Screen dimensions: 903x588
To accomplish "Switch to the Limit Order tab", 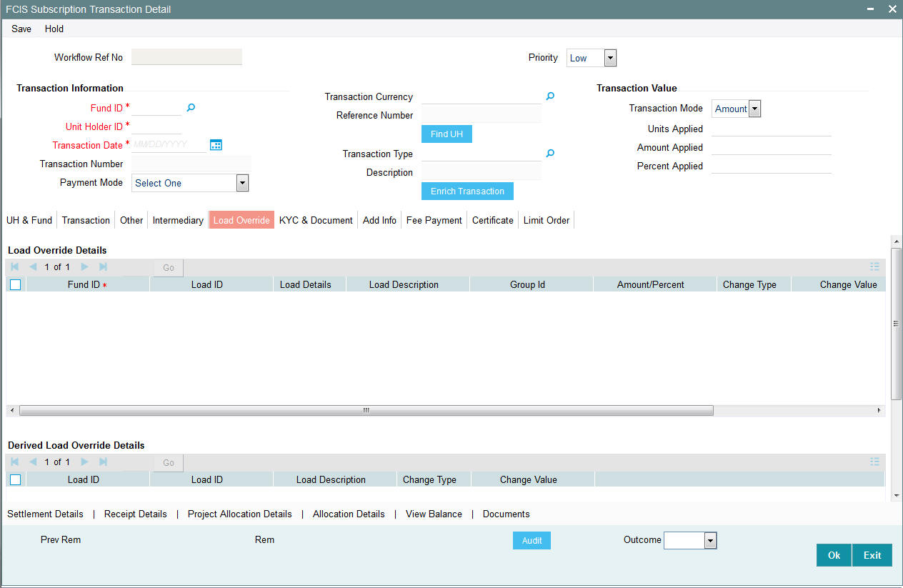I will 547,220.
